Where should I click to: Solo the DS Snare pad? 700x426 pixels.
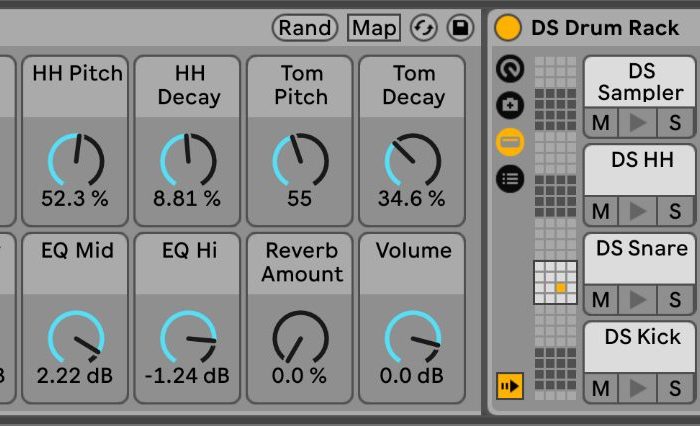pyautogui.click(x=675, y=300)
